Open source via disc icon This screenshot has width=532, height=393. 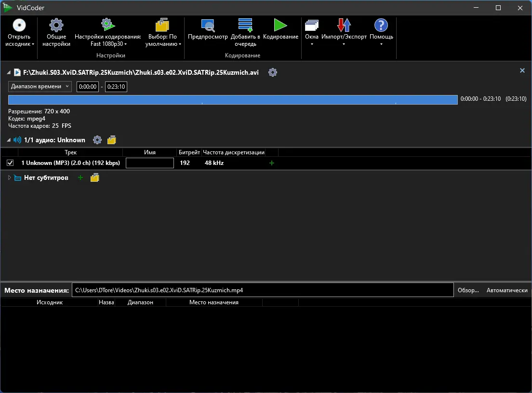tap(19, 25)
